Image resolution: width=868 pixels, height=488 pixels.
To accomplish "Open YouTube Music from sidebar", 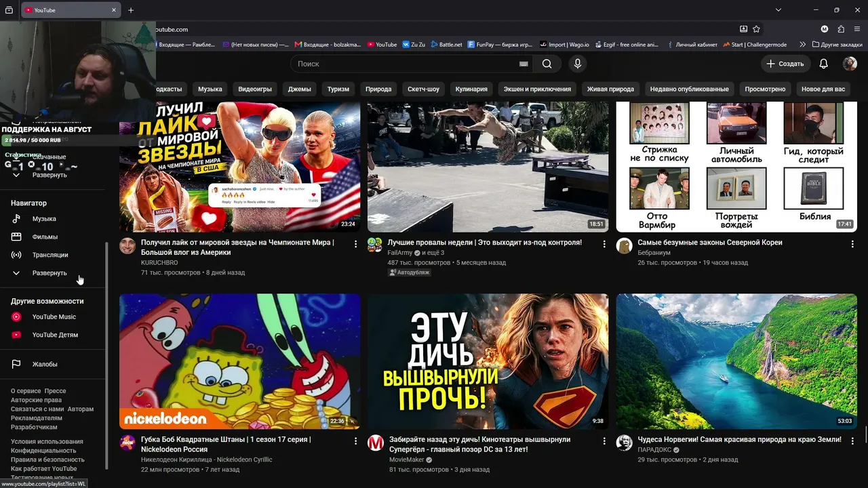I will click(54, 317).
